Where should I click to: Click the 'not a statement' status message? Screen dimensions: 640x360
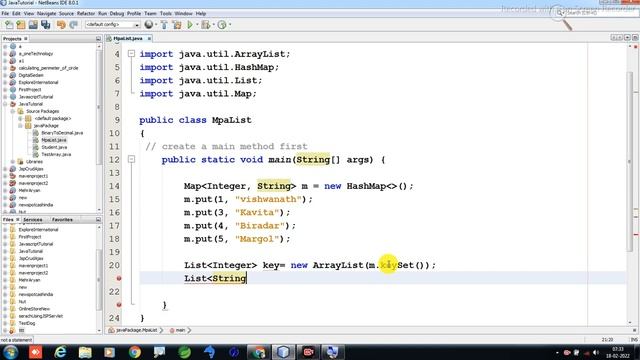click(x=16, y=340)
